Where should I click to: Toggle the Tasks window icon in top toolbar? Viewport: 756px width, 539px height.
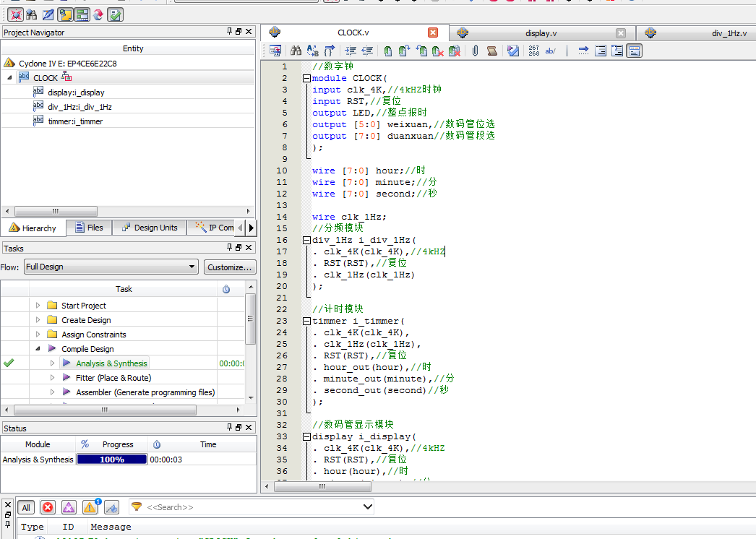[82, 15]
